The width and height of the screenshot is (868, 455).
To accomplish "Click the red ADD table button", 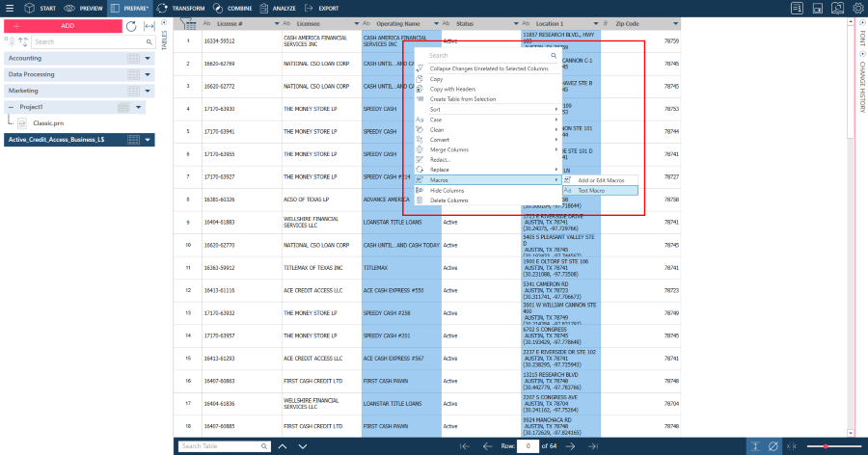I will tap(63, 26).
